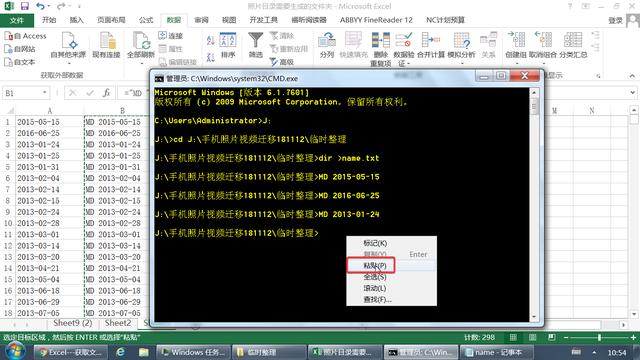
Task: Open the ABBYY FineReader 12 tab
Action: click(376, 20)
